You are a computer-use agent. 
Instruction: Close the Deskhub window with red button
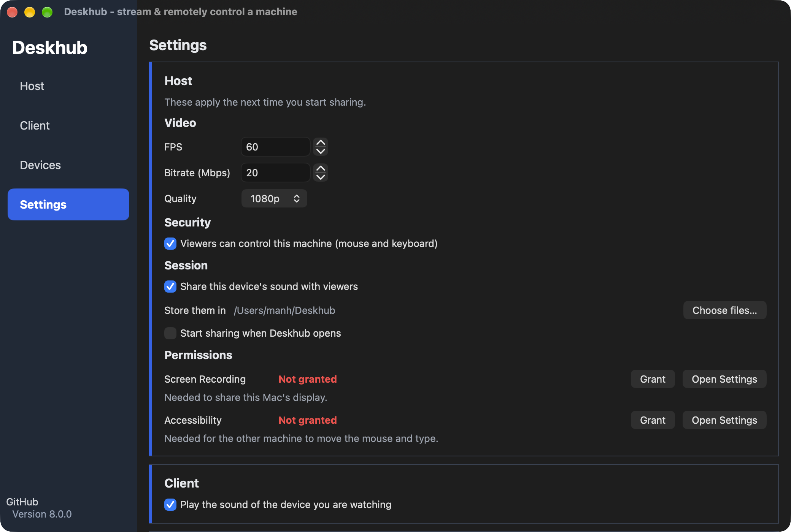[12, 12]
